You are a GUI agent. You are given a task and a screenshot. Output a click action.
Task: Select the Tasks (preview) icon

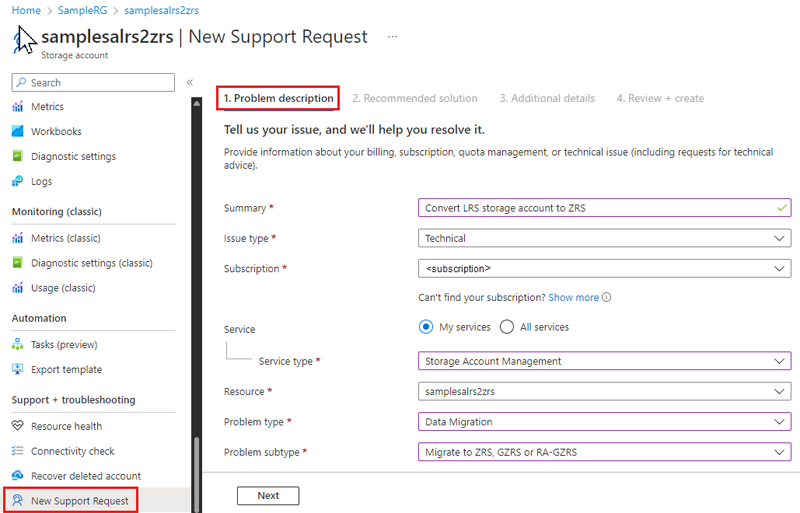(x=17, y=345)
